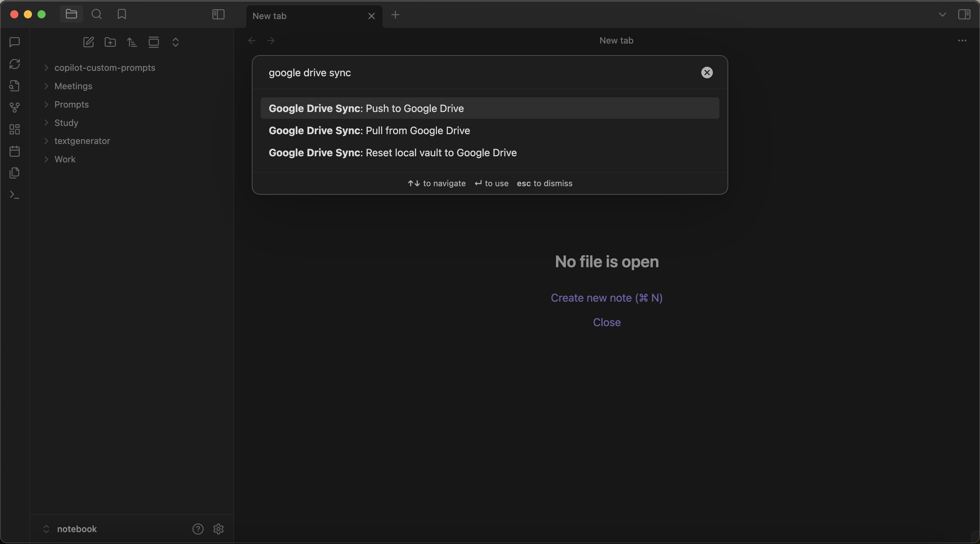Open daily note calendar icon
This screenshot has width=980, height=544.
pyautogui.click(x=14, y=151)
